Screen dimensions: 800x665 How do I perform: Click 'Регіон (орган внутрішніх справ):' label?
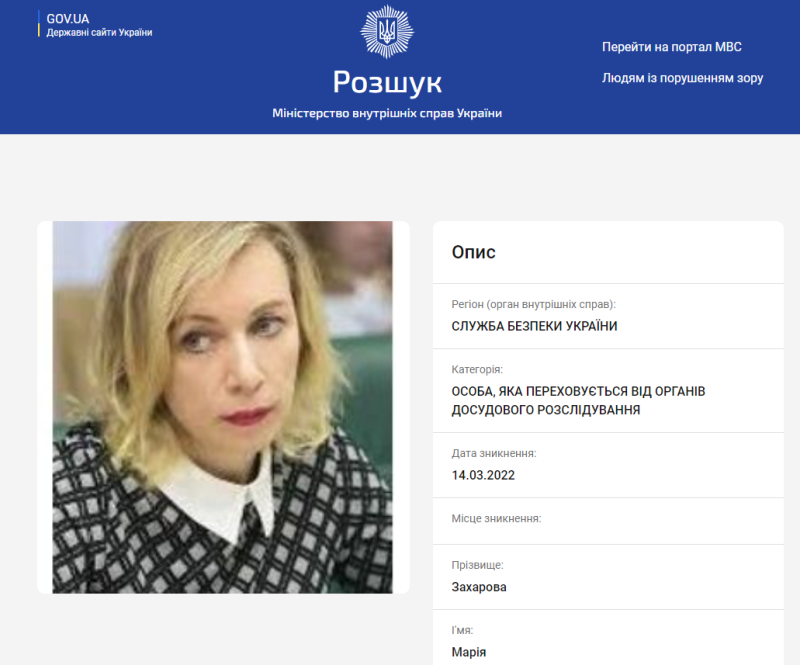(x=533, y=304)
